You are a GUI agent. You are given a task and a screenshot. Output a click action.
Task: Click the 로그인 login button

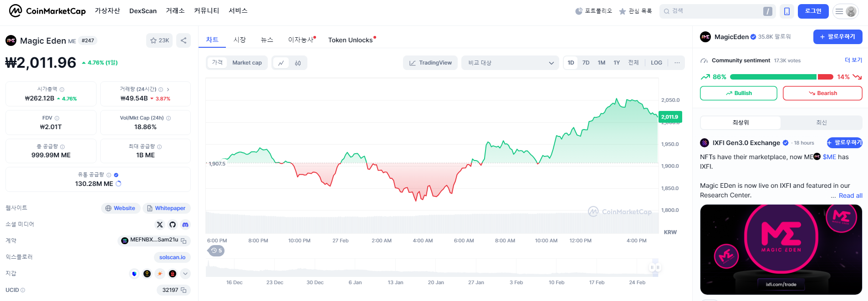(813, 11)
